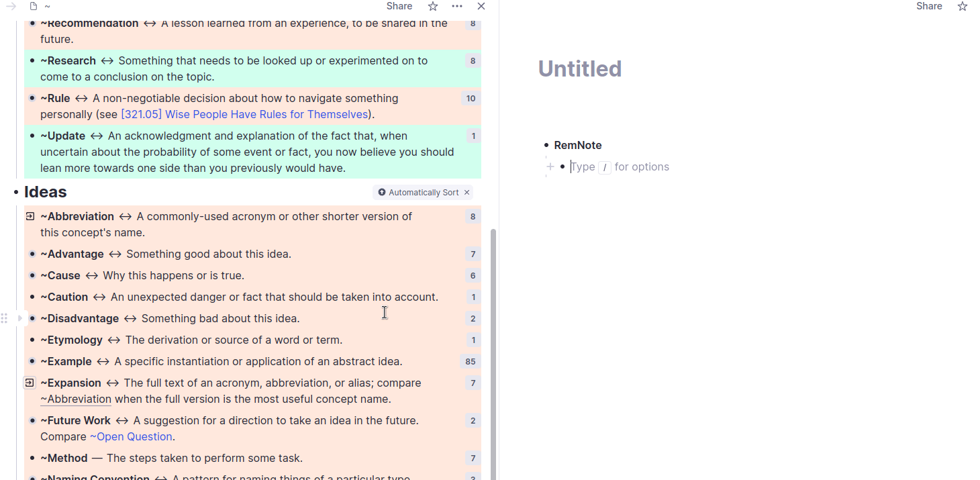Click the forward navigation arrow
Viewport: 980px width, 480px height.
pyautogui.click(x=11, y=6)
